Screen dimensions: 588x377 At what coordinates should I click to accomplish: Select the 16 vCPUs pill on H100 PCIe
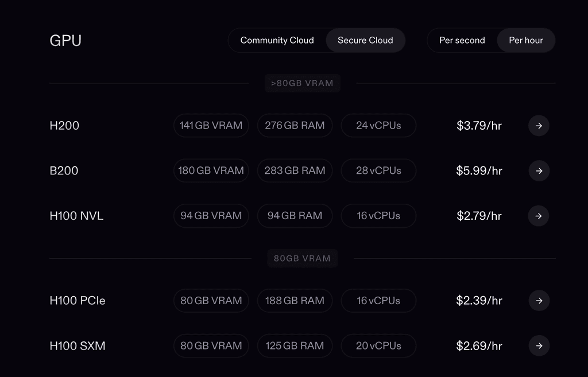(x=378, y=301)
